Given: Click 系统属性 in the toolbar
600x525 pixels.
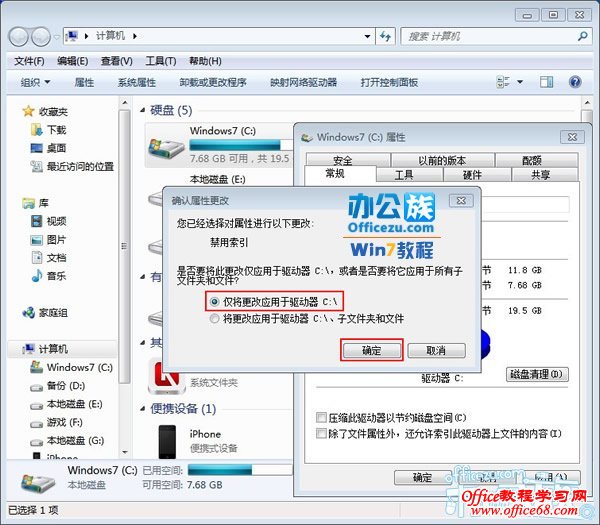Looking at the screenshot, I should [137, 82].
